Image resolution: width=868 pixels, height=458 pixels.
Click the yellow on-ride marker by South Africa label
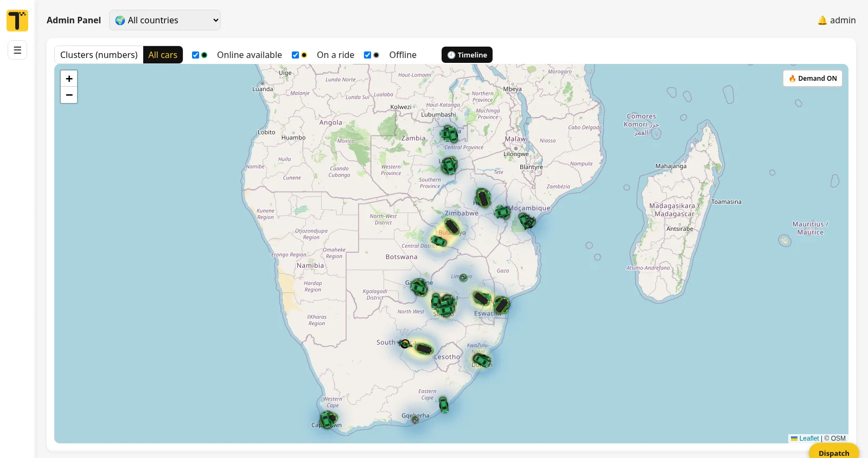[405, 344]
